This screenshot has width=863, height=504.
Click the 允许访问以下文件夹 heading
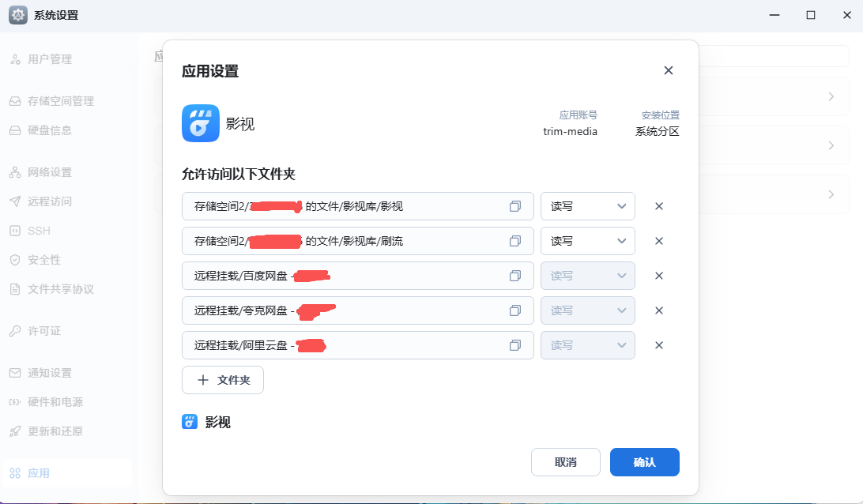coord(239,175)
